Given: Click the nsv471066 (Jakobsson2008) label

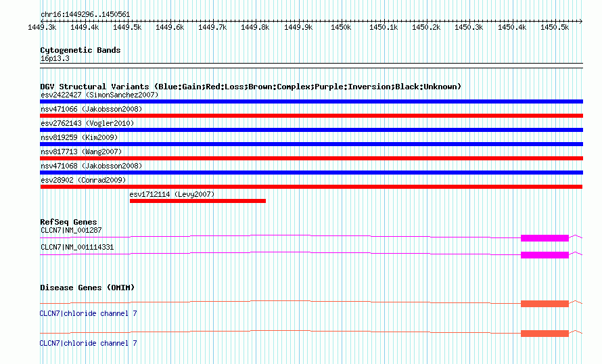Looking at the screenshot, I should (x=91, y=109).
